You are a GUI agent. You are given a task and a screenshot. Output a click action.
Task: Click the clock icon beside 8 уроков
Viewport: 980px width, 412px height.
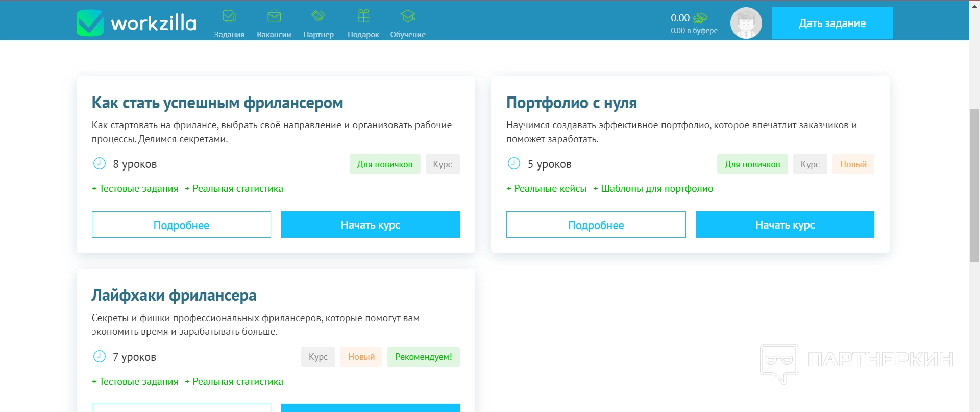pyautogui.click(x=99, y=163)
